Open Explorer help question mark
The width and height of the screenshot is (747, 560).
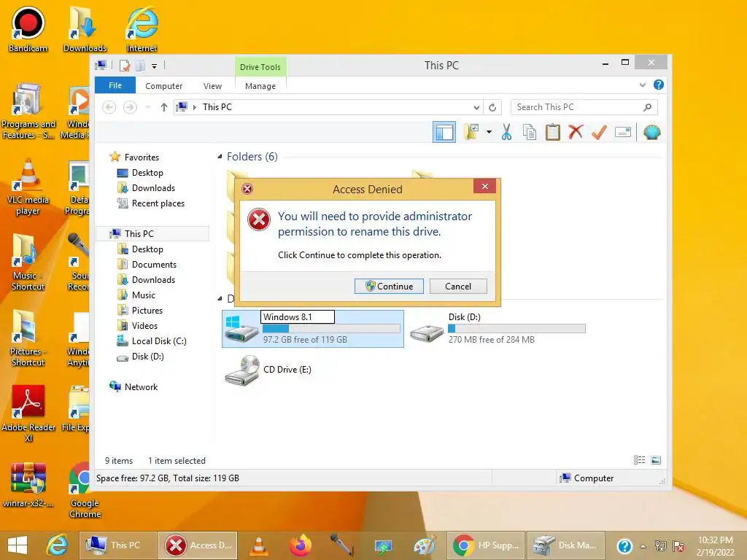pos(659,85)
